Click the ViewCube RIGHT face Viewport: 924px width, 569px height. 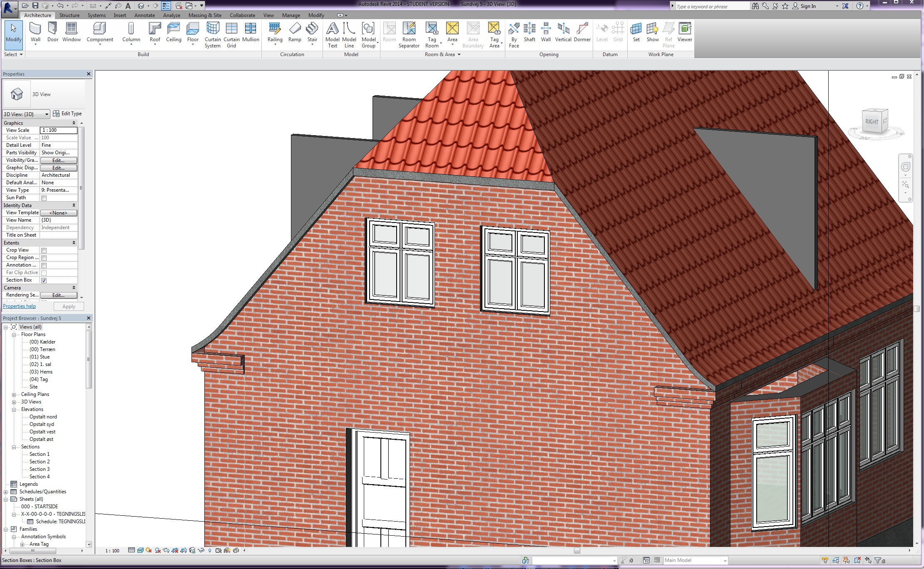click(871, 122)
